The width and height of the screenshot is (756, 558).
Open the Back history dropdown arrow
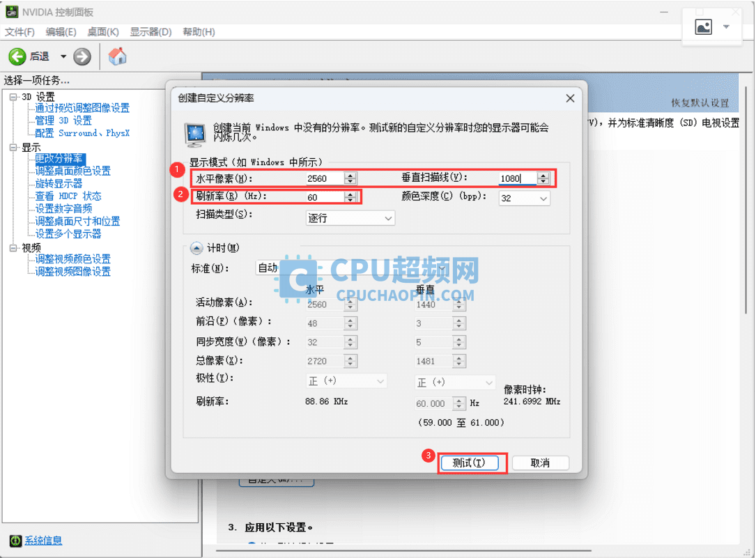63,57
